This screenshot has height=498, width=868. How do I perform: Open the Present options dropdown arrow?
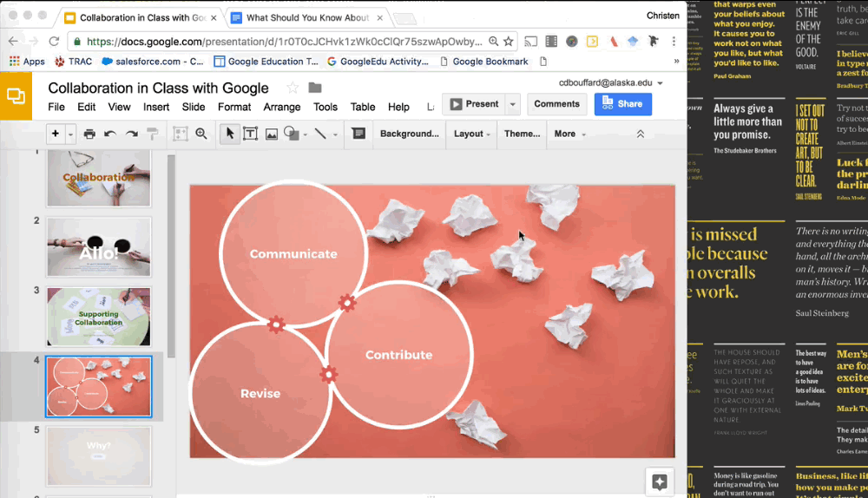click(x=513, y=104)
